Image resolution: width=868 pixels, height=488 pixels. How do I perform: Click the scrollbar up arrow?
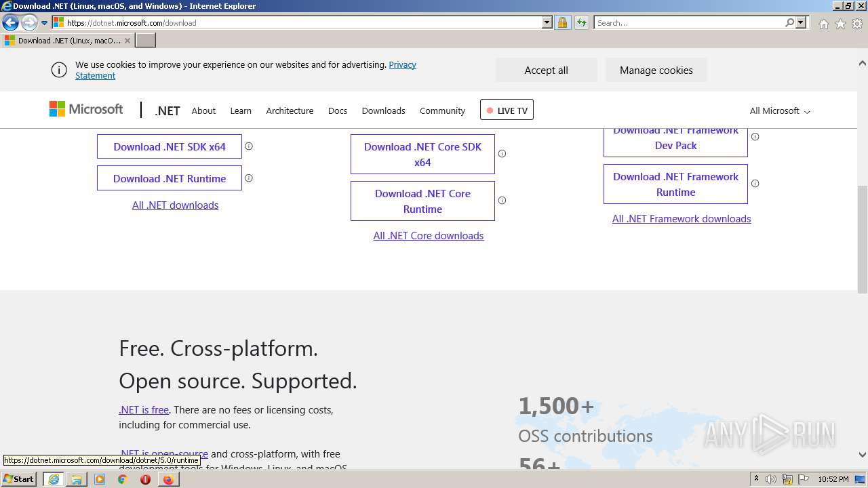tap(863, 63)
